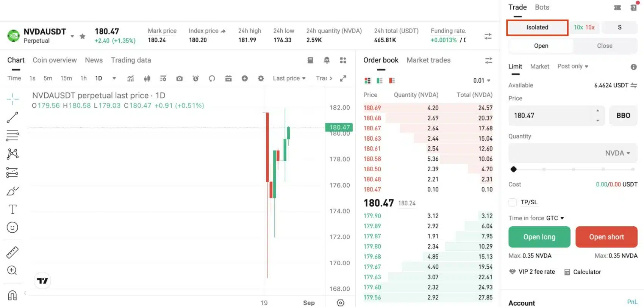Select the emoji drawing tool

13,227
